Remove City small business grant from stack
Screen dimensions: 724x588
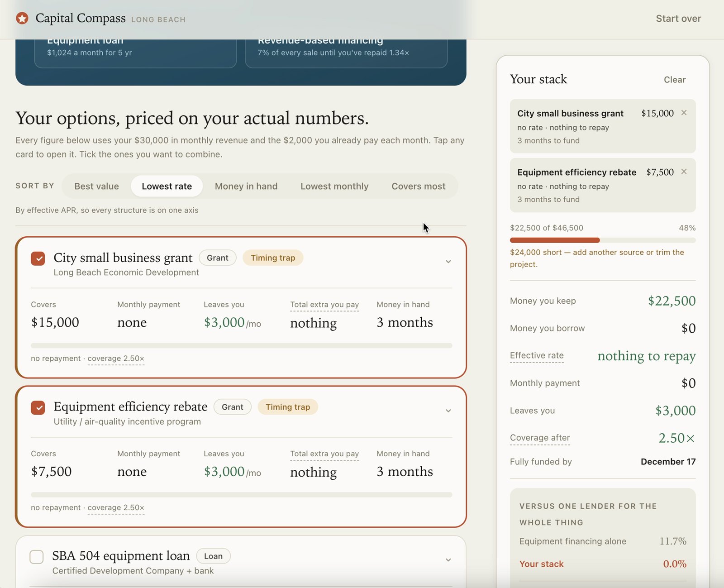point(684,113)
